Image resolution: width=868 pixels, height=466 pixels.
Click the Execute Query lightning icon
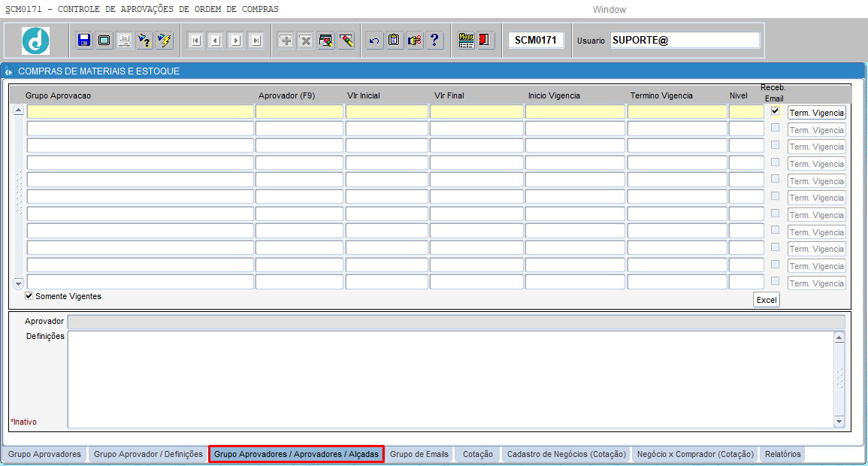(165, 41)
